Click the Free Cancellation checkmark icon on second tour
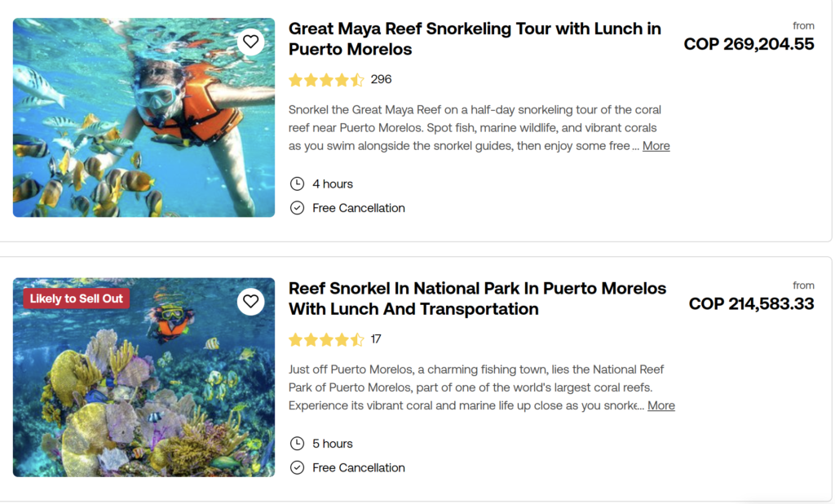The image size is (835, 504). click(x=298, y=468)
